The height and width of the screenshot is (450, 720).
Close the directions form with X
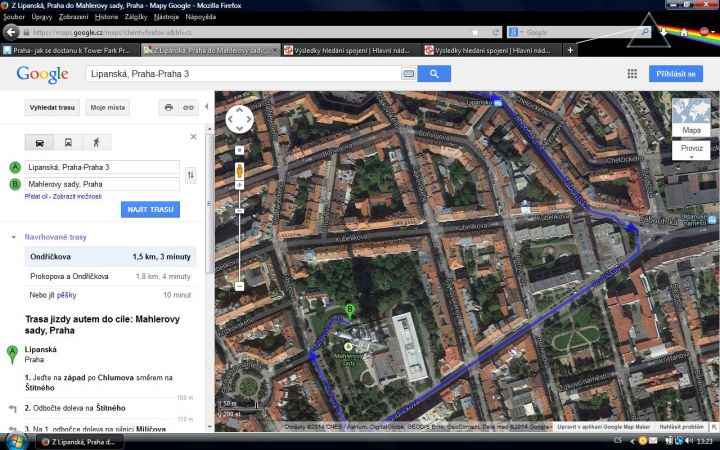[193, 136]
